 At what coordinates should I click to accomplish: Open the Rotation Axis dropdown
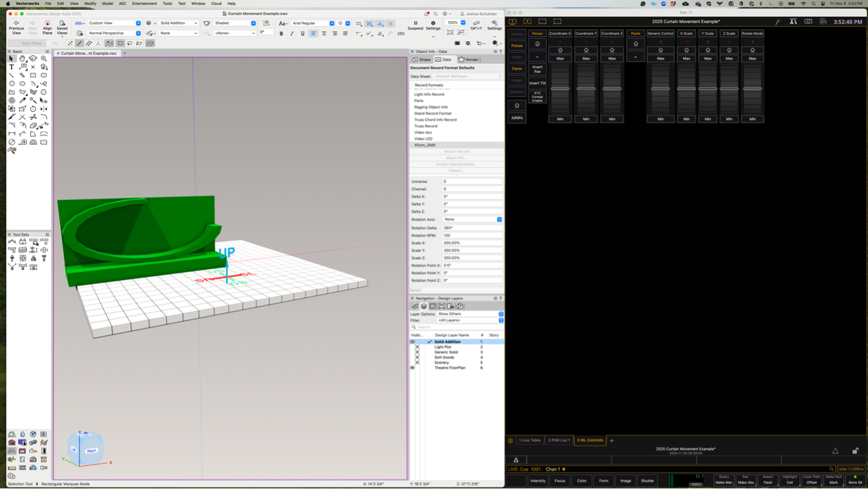[472, 219]
